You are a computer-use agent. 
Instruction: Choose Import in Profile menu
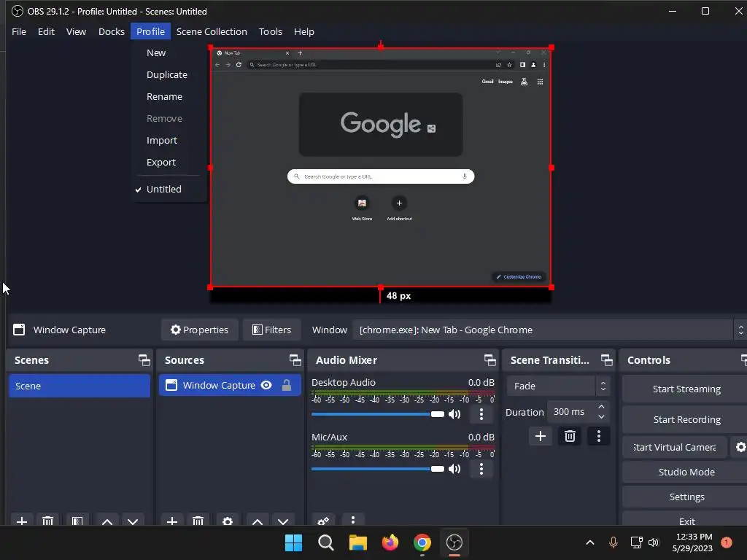(162, 141)
